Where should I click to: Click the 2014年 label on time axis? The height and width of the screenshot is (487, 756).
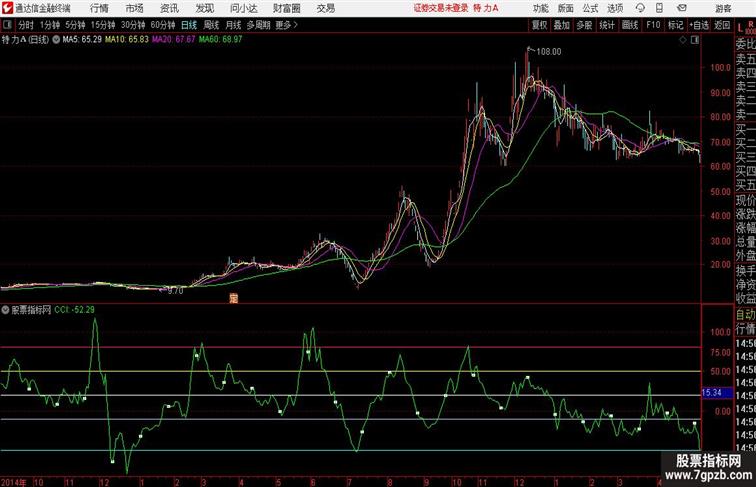coord(14,482)
